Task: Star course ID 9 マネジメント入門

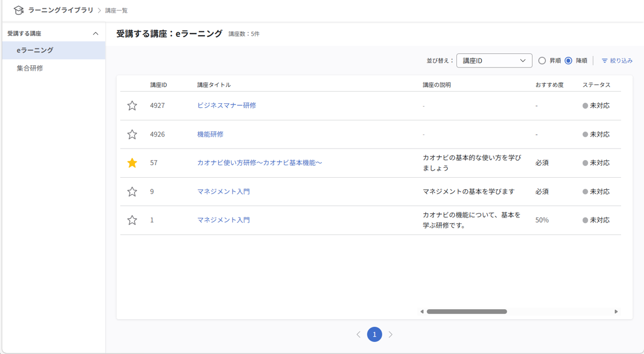Action: (x=132, y=192)
